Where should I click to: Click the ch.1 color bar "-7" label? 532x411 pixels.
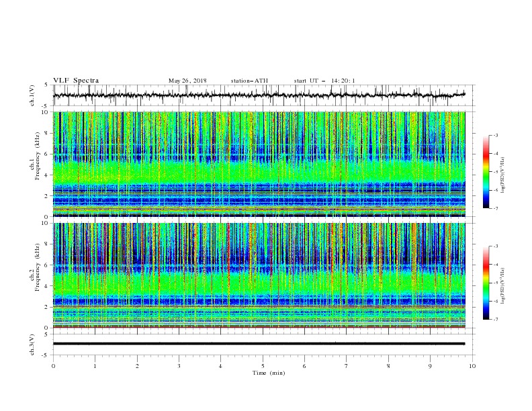coord(495,208)
